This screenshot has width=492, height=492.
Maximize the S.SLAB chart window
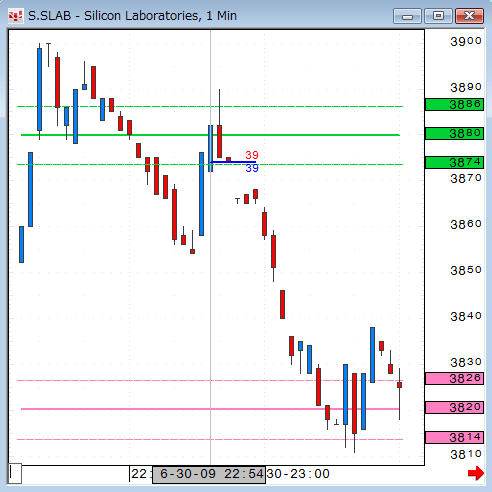tap(438, 16)
